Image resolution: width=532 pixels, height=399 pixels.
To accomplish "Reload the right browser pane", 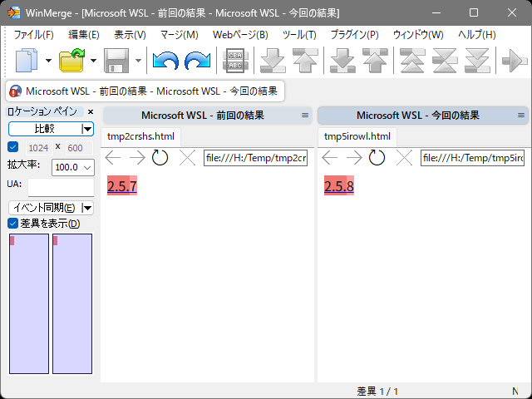I will coord(377,158).
